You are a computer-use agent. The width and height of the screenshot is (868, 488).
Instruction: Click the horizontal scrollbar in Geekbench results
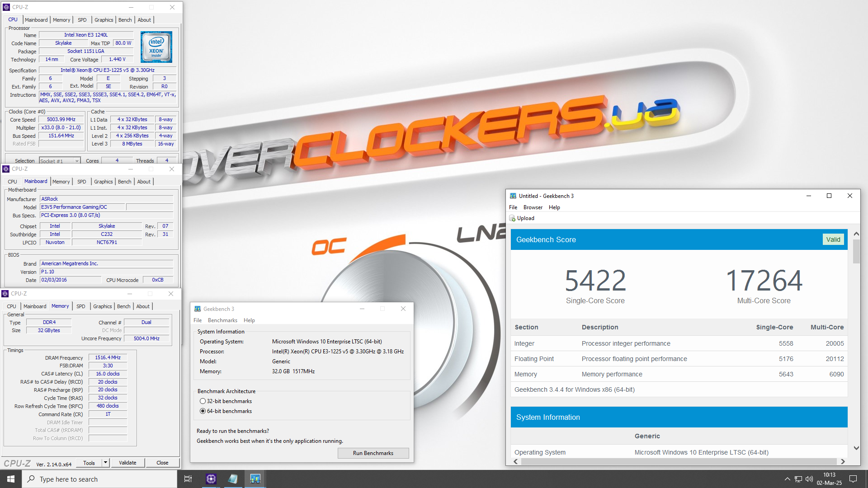pos(679,461)
